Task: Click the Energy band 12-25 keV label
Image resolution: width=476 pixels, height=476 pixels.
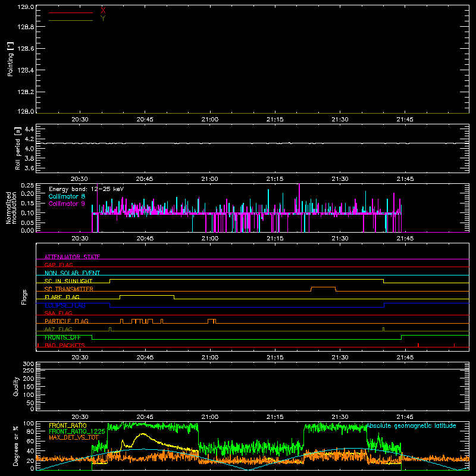Action: coord(86,189)
